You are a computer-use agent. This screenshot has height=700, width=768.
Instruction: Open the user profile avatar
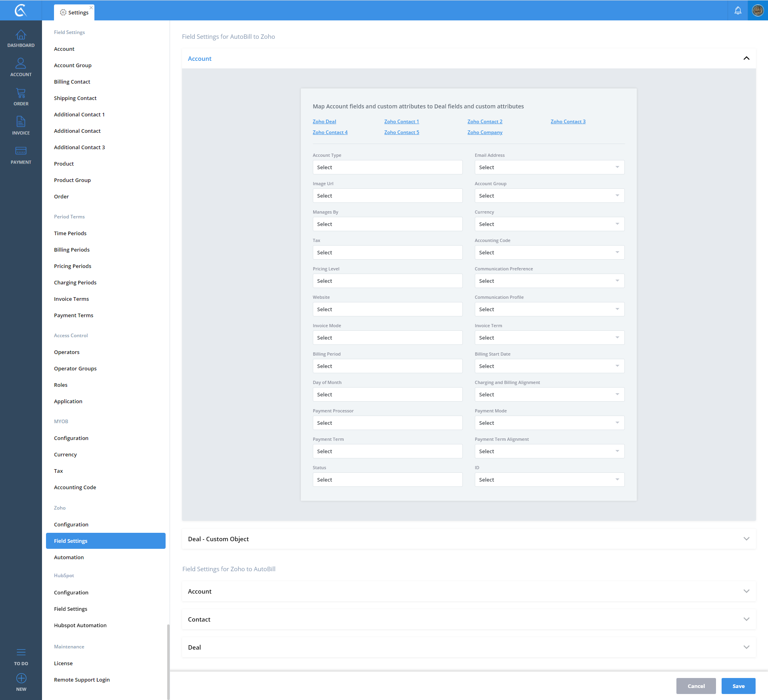click(x=758, y=10)
